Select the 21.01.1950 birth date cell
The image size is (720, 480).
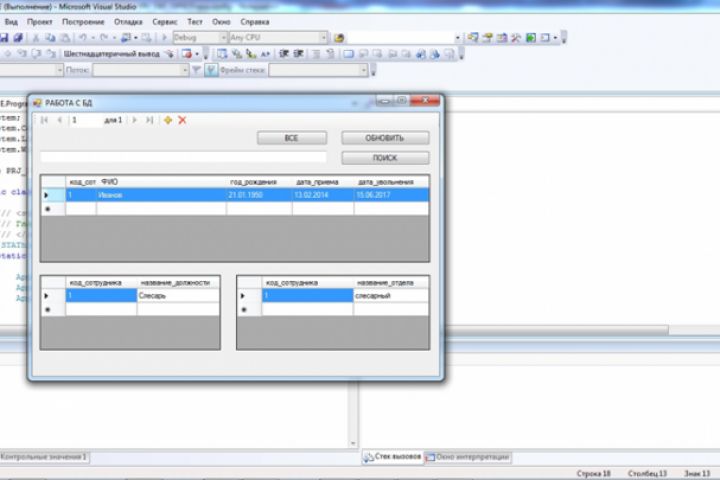pyautogui.click(x=259, y=195)
